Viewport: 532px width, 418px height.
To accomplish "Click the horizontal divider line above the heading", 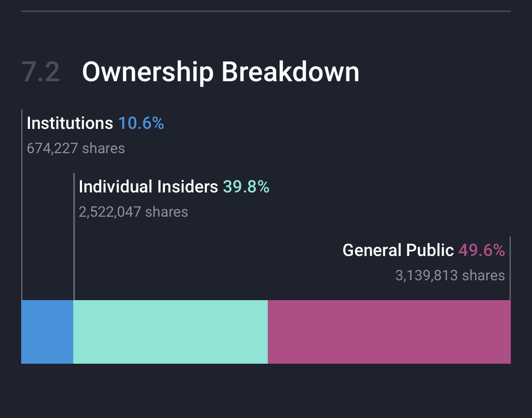I will [x=266, y=11].
